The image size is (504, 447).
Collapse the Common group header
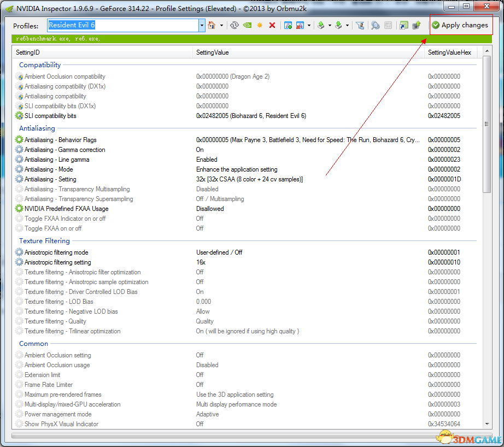click(33, 344)
